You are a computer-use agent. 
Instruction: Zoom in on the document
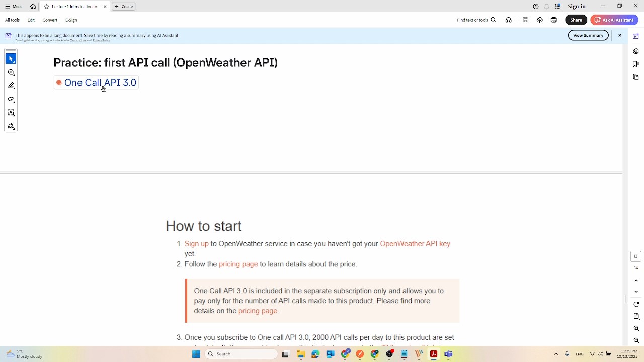click(x=636, y=328)
